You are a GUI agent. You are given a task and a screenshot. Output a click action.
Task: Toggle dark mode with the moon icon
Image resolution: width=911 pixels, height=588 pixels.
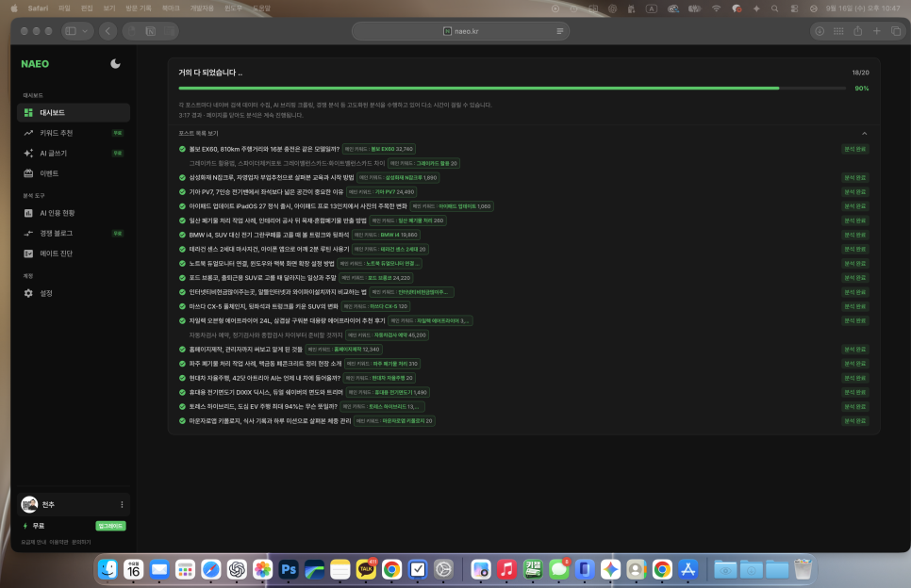pos(116,64)
